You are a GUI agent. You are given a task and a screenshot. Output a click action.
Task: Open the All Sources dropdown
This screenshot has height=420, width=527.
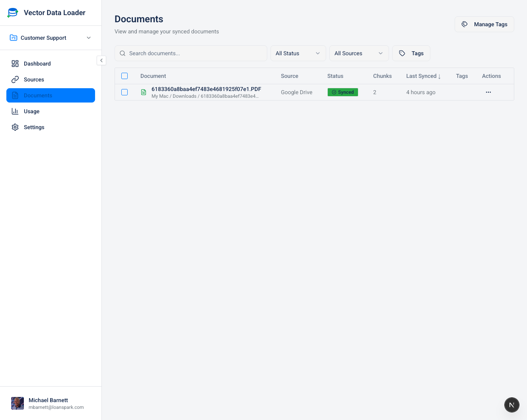[358, 53]
